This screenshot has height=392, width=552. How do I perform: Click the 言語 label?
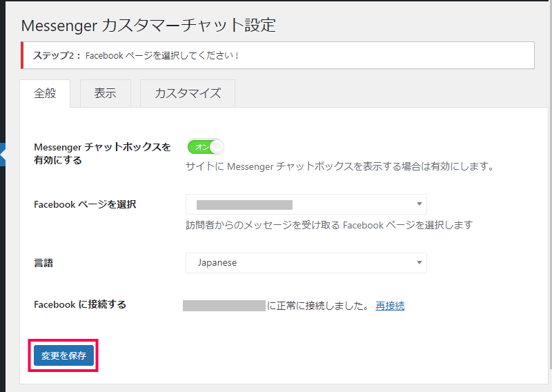pos(43,263)
